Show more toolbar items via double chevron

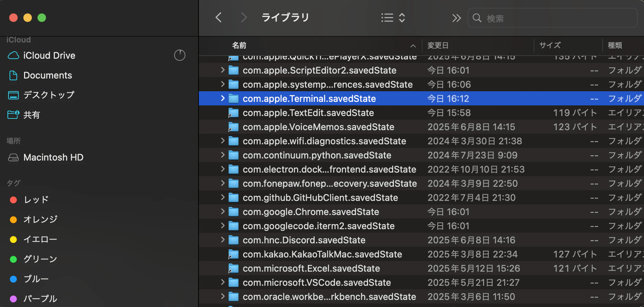point(456,18)
